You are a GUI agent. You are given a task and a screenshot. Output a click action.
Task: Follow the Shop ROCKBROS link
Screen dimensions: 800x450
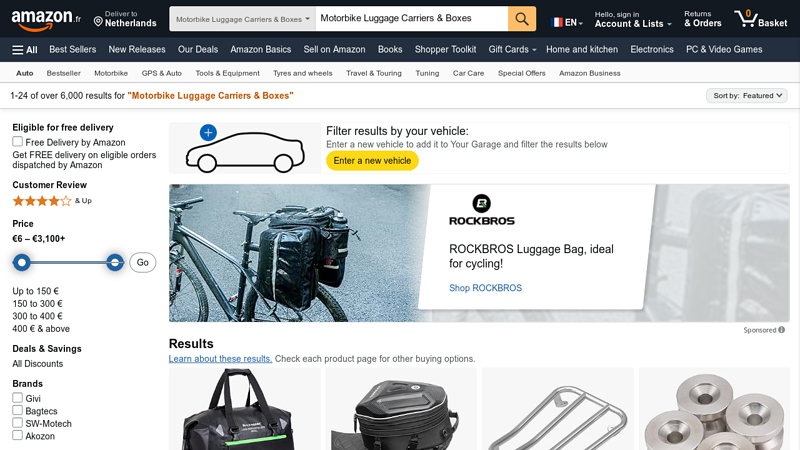click(x=485, y=288)
